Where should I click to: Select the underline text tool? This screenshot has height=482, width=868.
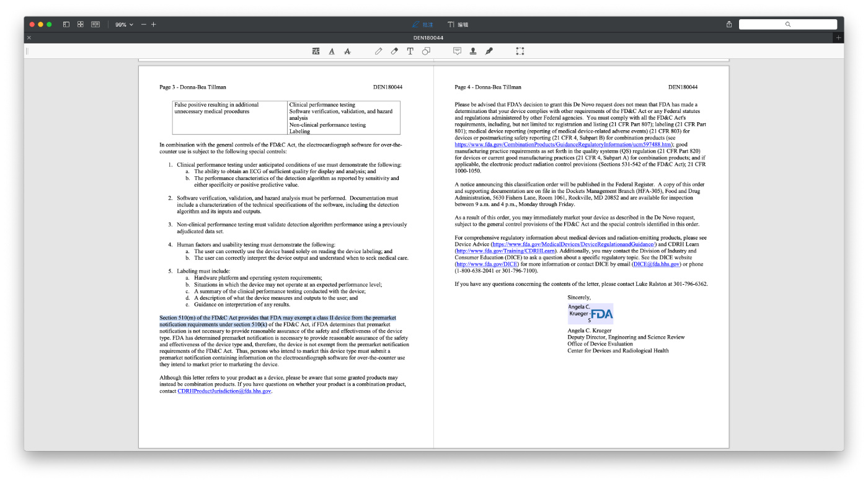[x=332, y=51]
